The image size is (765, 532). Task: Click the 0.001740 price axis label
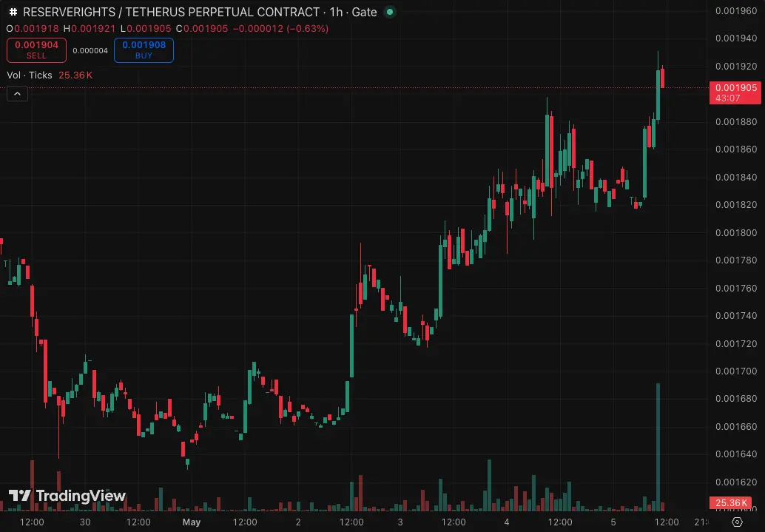point(736,316)
